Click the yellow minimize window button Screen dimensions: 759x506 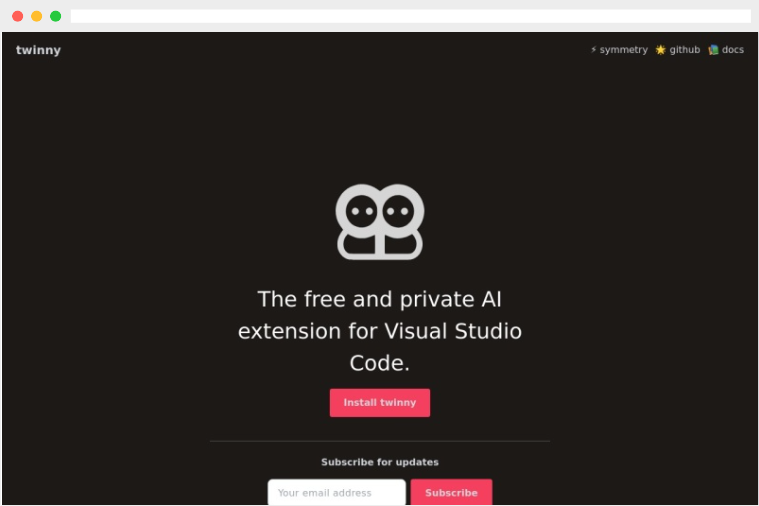click(x=36, y=16)
